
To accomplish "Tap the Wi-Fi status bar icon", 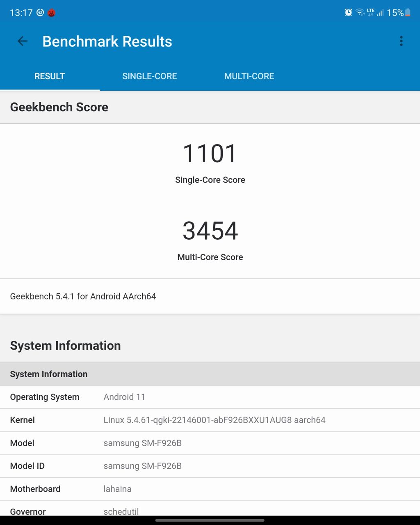I will (360, 12).
